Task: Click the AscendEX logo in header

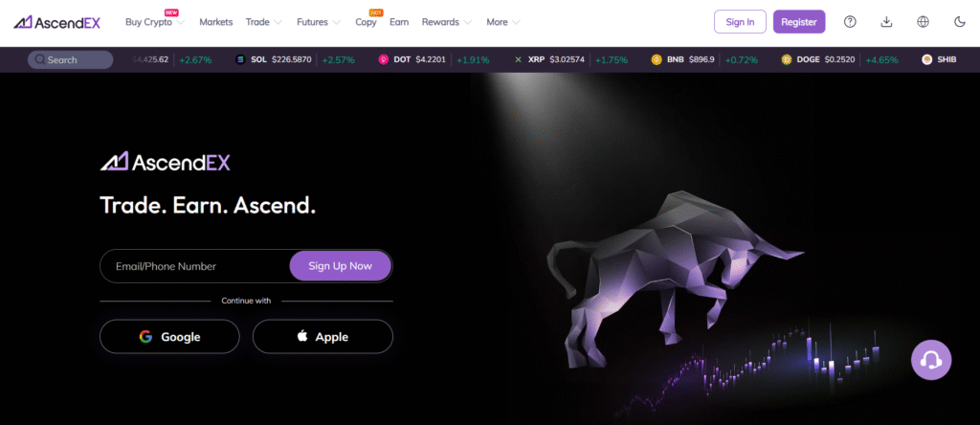Action: [56, 22]
